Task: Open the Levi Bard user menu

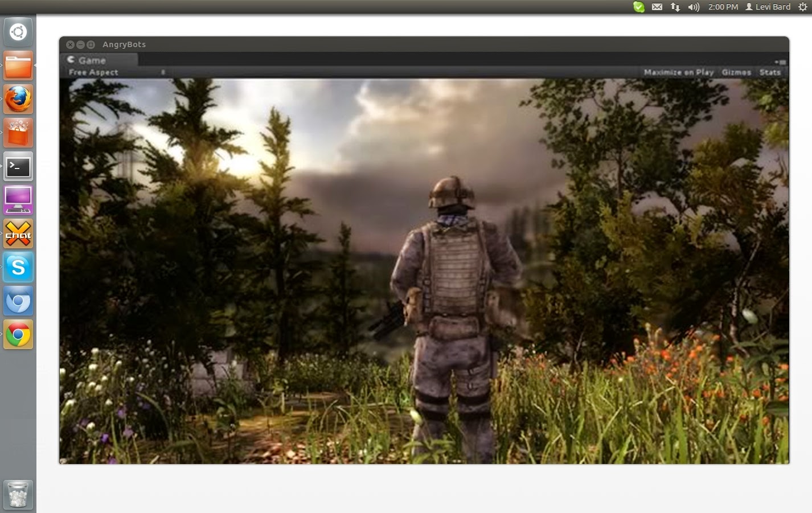Action: coord(768,7)
